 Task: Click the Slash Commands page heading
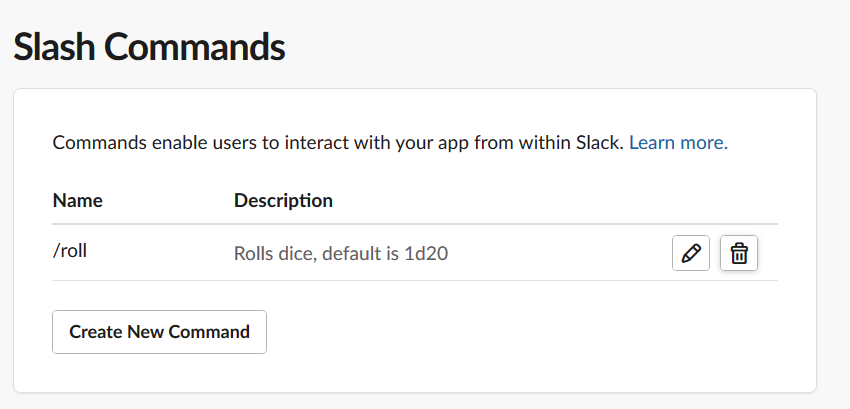point(149,47)
